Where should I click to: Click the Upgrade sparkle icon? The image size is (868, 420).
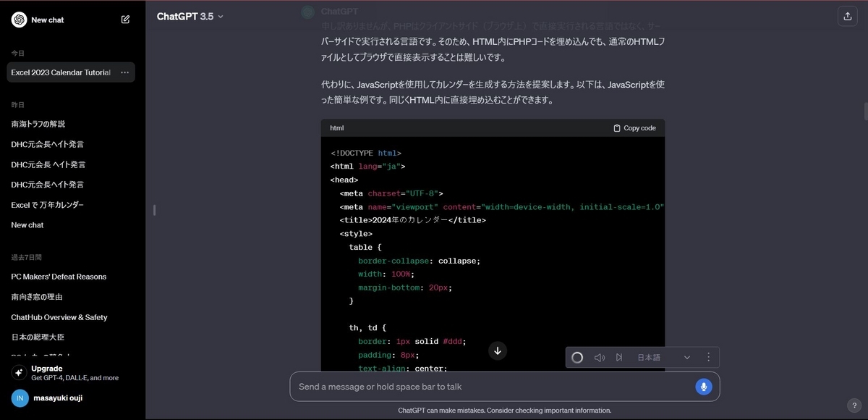19,373
